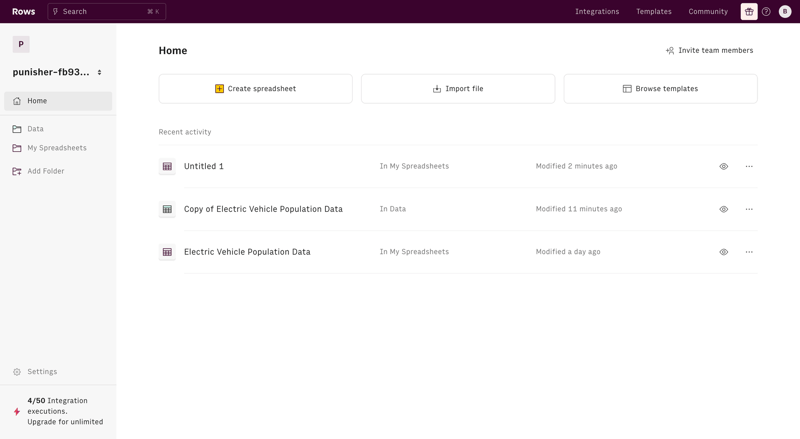Viewport: 800px width, 439px height.
Task: Toggle the eye icon for Untitled 1
Action: [x=723, y=166]
